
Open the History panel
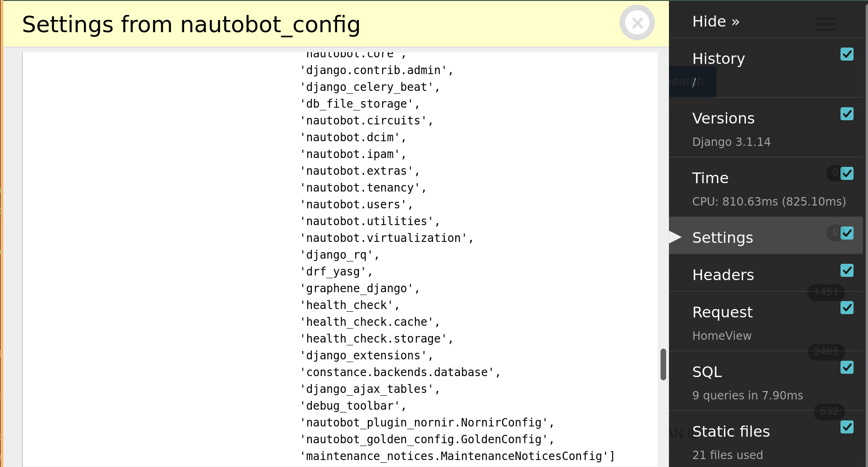[x=718, y=59]
